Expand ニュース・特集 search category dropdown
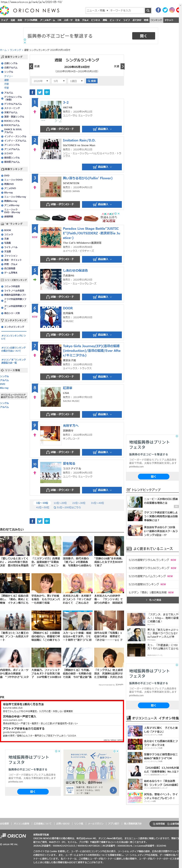Viewport: 182px width, 868px height. pos(97,11)
